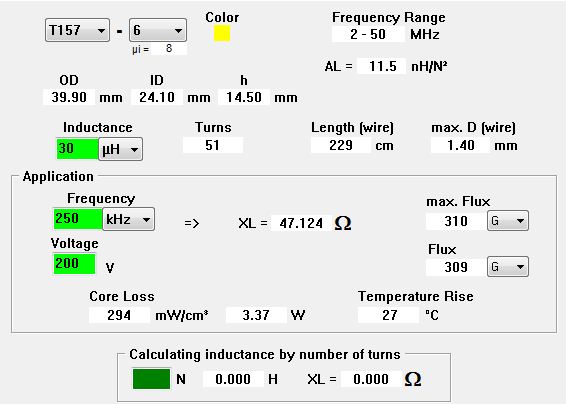Click the green Inductance input field
Screen dimensions: 566x404
(x=77, y=148)
